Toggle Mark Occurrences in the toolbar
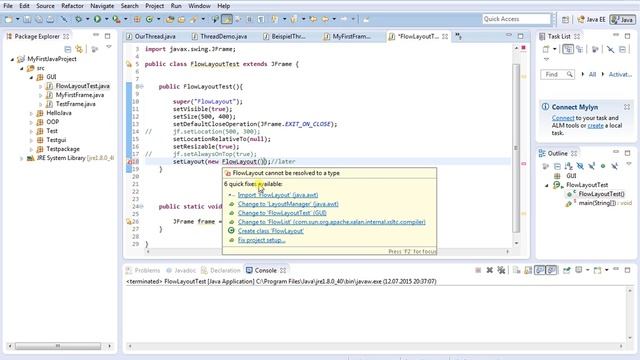 pyautogui.click(x=227, y=19)
